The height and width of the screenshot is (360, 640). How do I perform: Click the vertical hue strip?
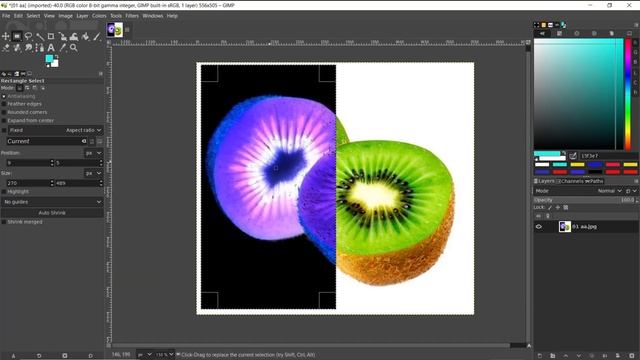628,94
